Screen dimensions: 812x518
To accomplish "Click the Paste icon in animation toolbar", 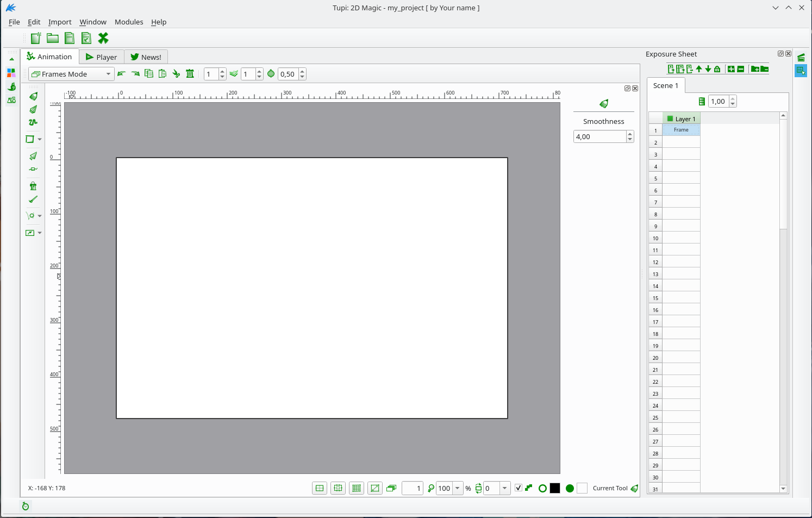I will (162, 74).
